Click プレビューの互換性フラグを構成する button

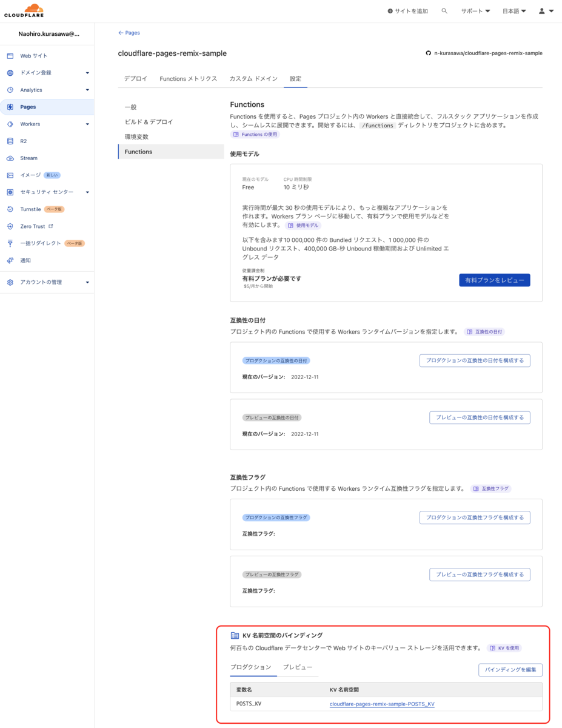480,575
